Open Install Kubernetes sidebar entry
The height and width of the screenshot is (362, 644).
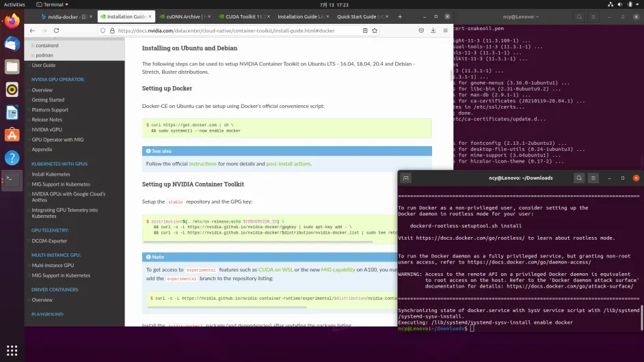(x=51, y=174)
